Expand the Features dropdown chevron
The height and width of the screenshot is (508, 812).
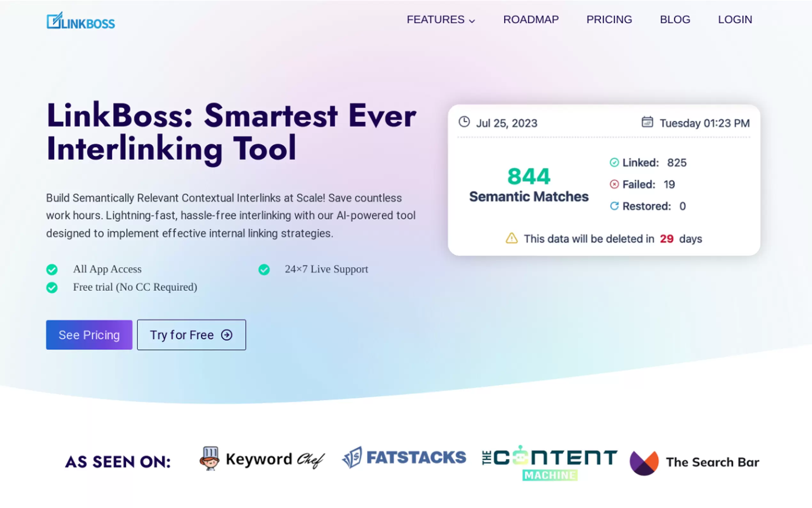(472, 21)
